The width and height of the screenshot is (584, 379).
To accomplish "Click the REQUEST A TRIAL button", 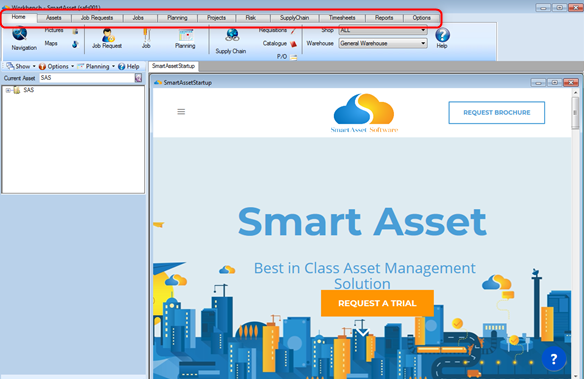I will [377, 303].
